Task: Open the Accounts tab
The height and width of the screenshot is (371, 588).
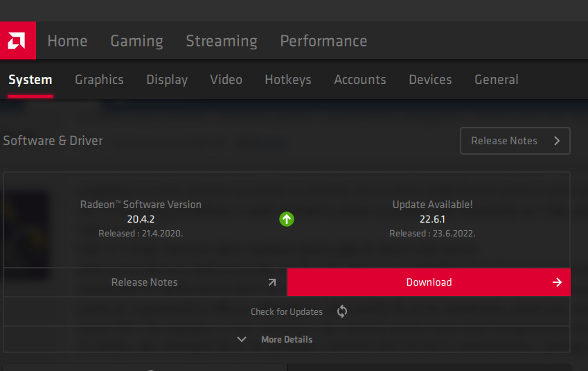Action: tap(360, 79)
